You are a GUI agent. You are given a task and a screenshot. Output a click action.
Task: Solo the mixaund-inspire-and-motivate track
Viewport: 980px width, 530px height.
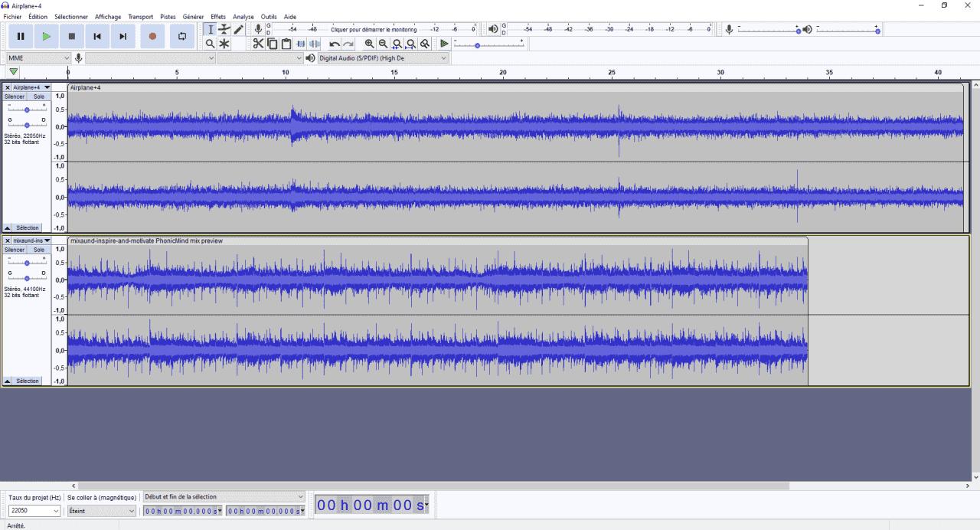[39, 249]
